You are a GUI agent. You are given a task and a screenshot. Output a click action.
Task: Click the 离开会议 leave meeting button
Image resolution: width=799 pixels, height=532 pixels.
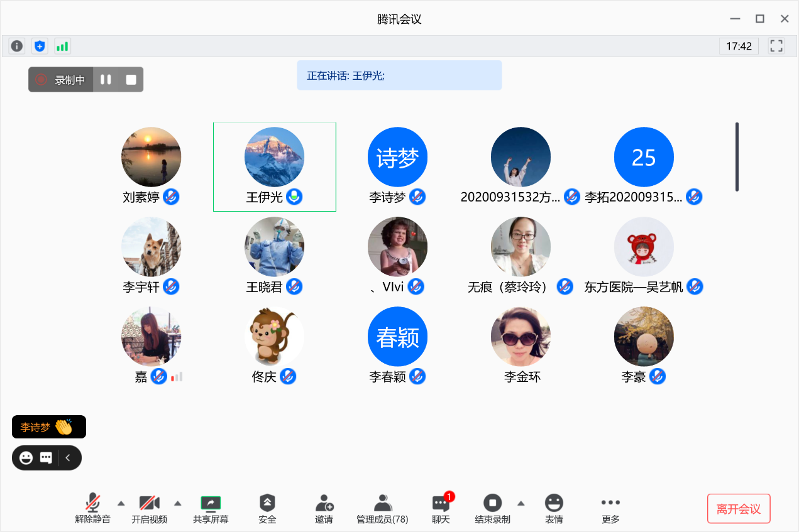(739, 509)
